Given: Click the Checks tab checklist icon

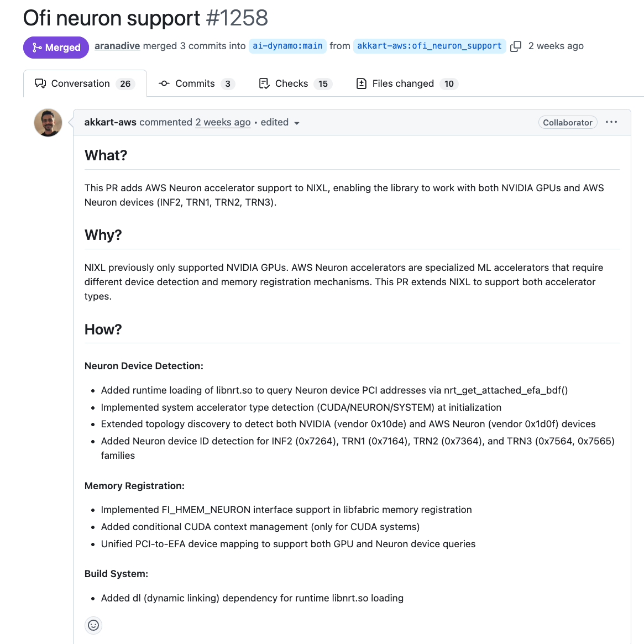Looking at the screenshot, I should [264, 83].
